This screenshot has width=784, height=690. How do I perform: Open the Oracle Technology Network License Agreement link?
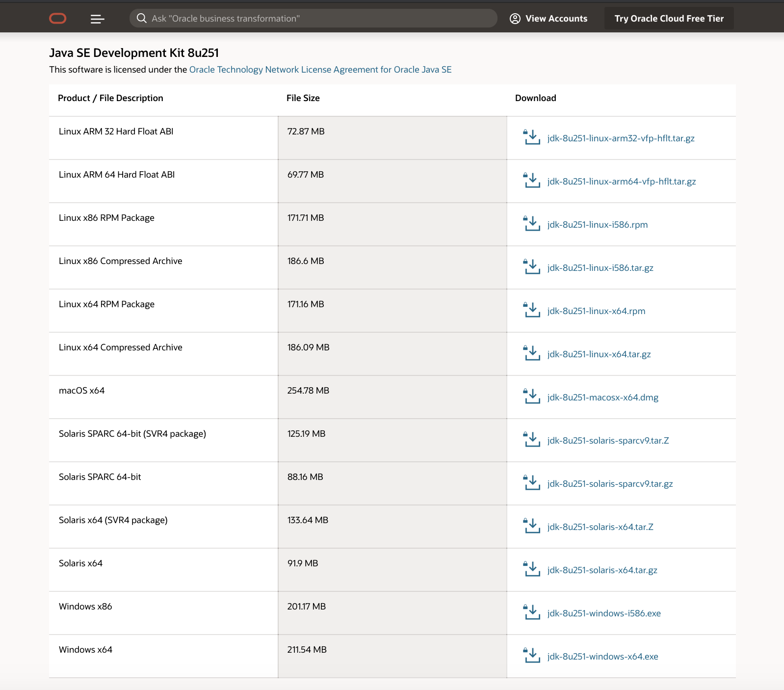(320, 70)
